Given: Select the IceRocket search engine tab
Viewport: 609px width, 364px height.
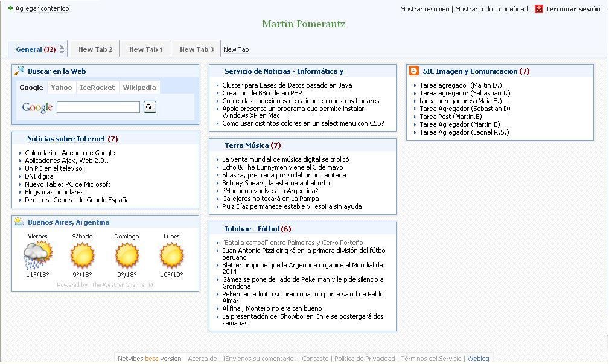Looking at the screenshot, I should point(97,88).
